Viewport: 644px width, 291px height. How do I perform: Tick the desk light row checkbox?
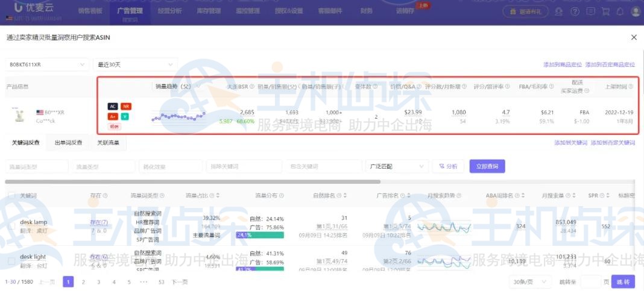[x=11, y=261]
